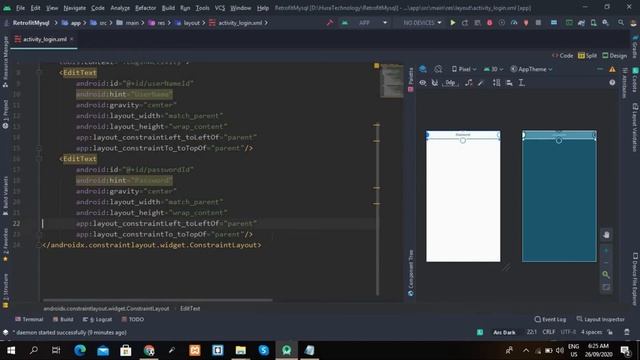This screenshot has width=640, height=360.
Task: Click the Align icon in design toolbar
Action: click(x=509, y=83)
